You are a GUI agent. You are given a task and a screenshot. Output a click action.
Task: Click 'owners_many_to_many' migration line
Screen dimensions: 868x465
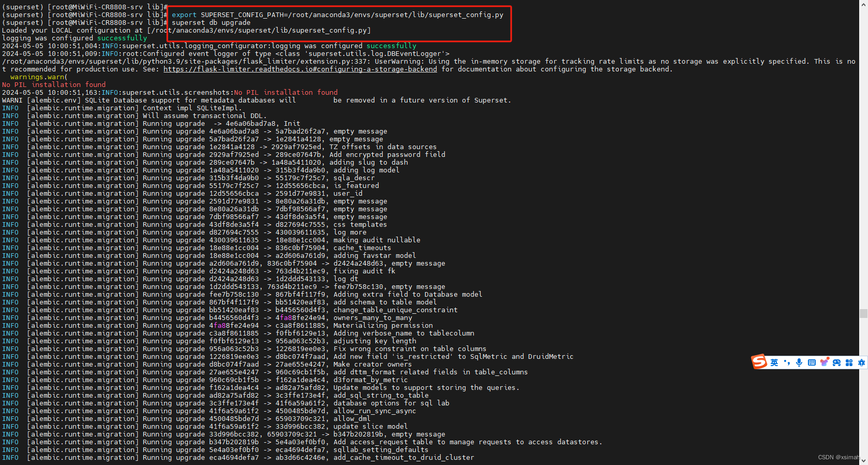pyautogui.click(x=207, y=317)
